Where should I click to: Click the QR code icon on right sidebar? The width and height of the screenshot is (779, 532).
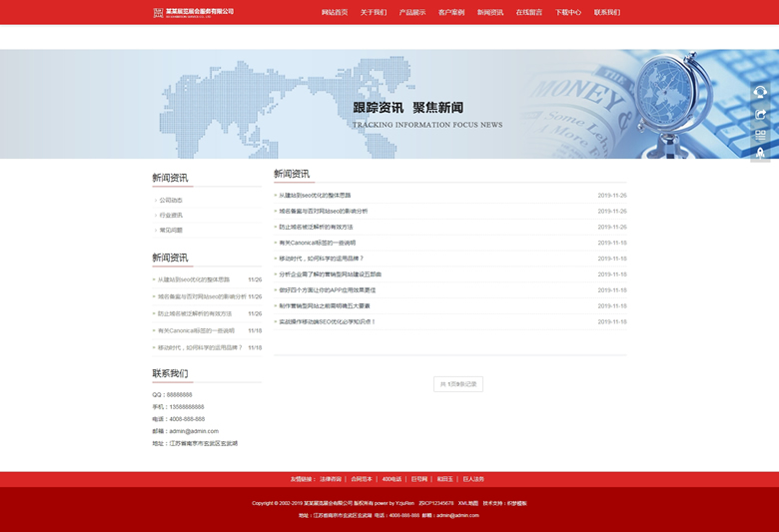pyautogui.click(x=760, y=134)
